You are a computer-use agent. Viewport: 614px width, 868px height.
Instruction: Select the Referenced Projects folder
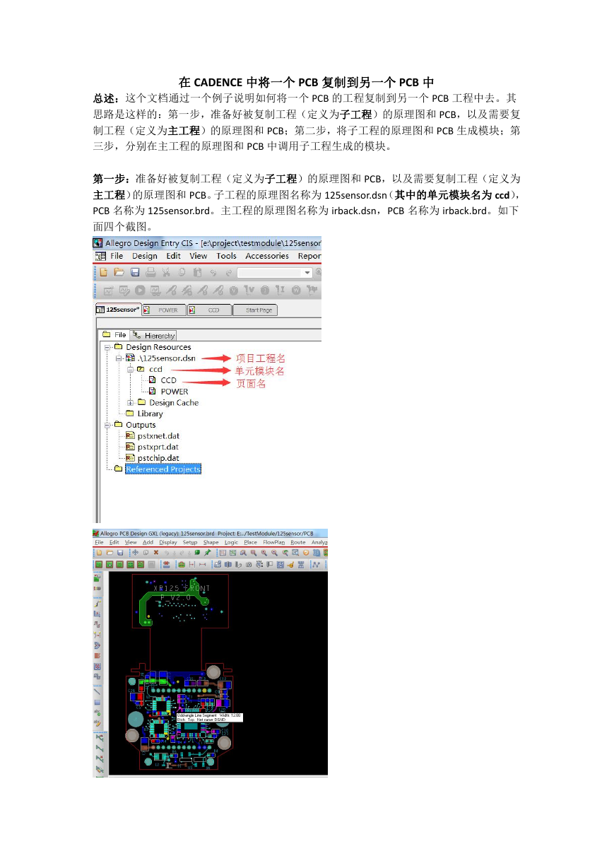(x=163, y=469)
